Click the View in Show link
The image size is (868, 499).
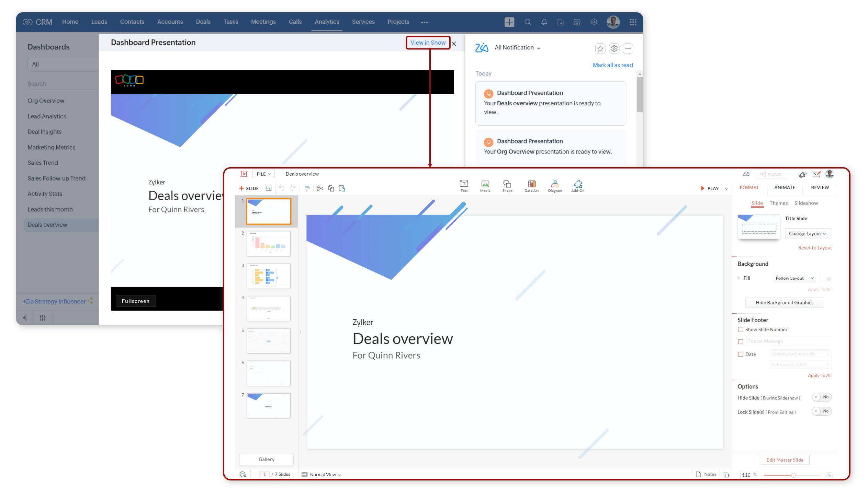coord(428,43)
